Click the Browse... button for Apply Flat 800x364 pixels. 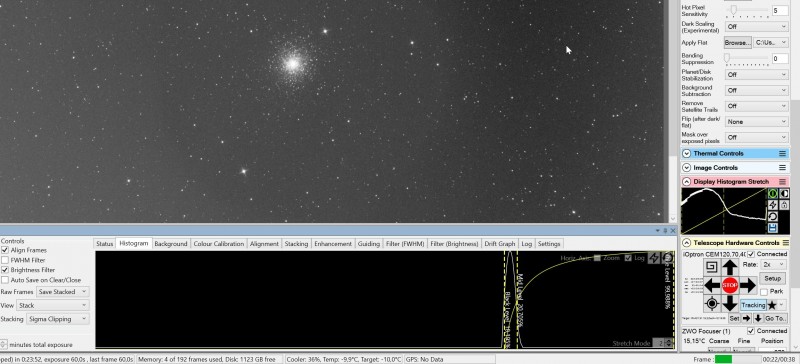[x=738, y=43]
